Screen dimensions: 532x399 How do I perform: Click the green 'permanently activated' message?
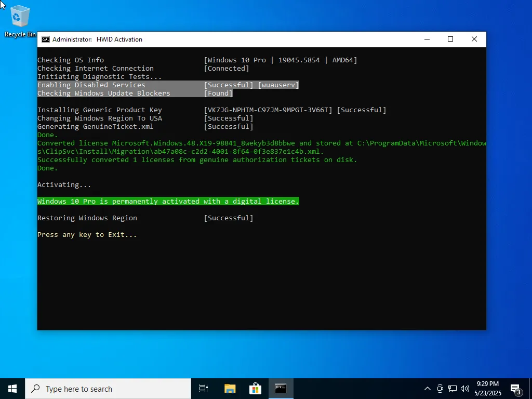[x=168, y=202]
